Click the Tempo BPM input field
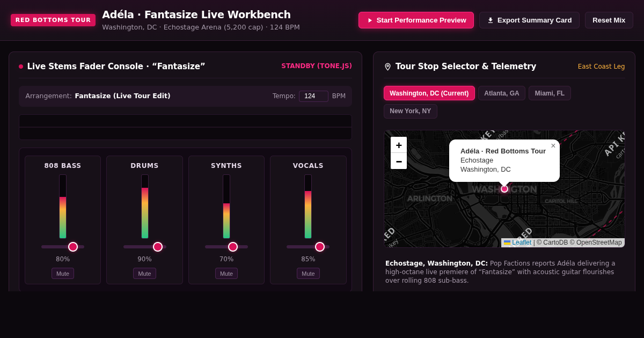This screenshot has height=338, width=644. click(313, 96)
